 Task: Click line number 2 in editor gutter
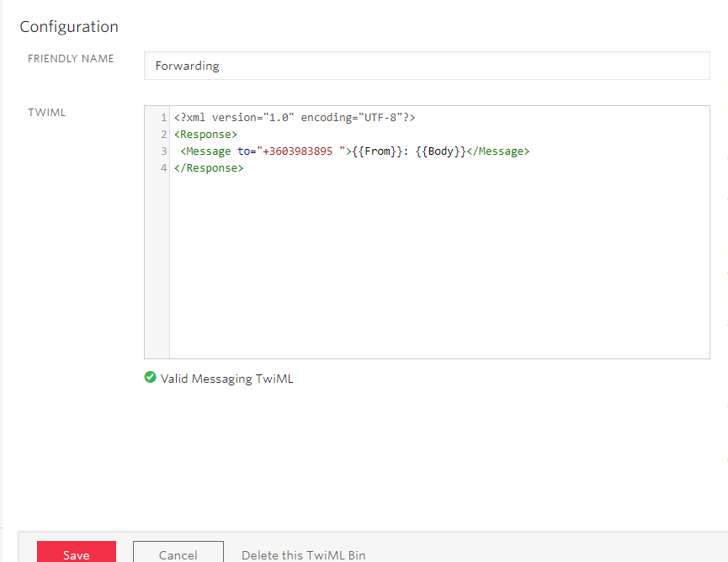[x=163, y=135]
